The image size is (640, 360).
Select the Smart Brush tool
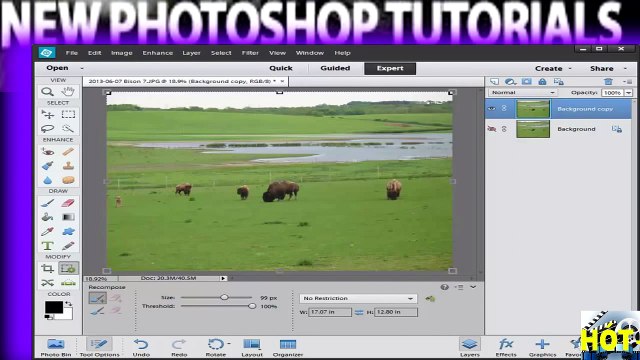click(x=47, y=166)
